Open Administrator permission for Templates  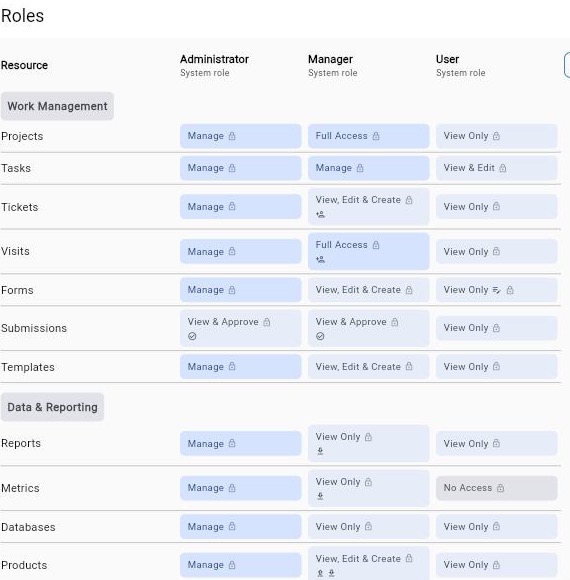coord(241,367)
